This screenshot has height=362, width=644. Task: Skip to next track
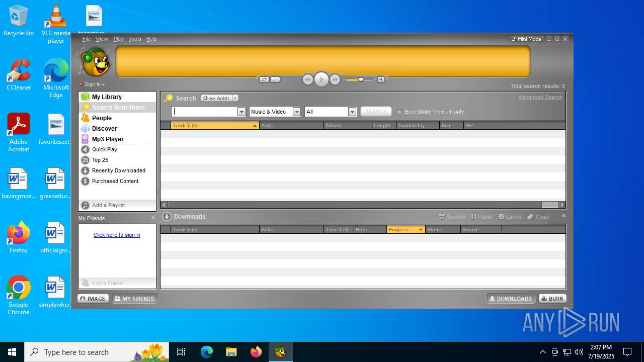(x=335, y=79)
